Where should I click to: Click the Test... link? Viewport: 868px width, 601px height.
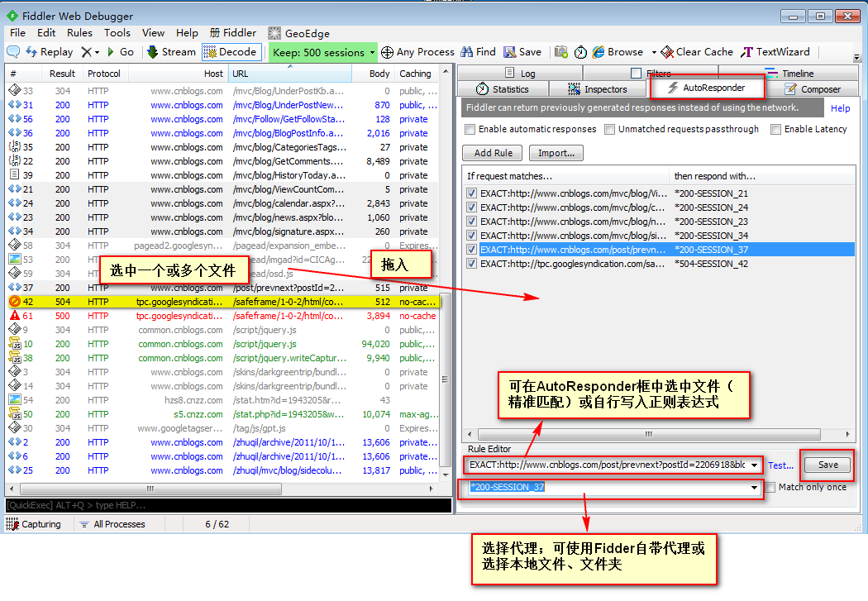click(780, 466)
